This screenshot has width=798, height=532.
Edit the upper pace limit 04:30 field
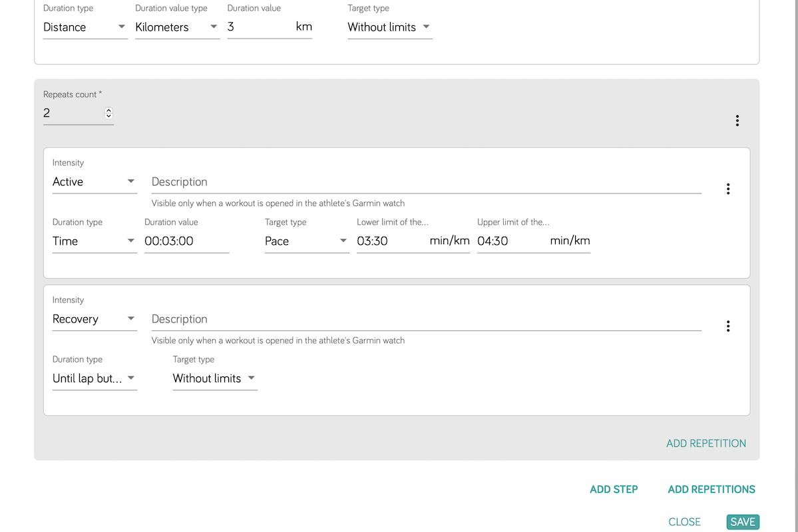(510, 241)
